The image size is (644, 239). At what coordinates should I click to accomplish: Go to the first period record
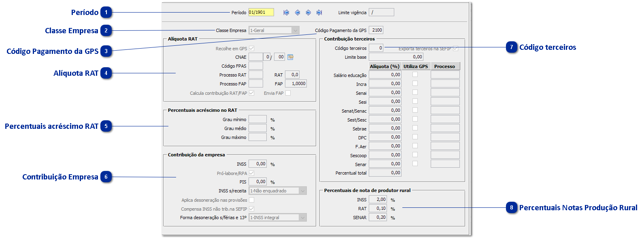[286, 13]
